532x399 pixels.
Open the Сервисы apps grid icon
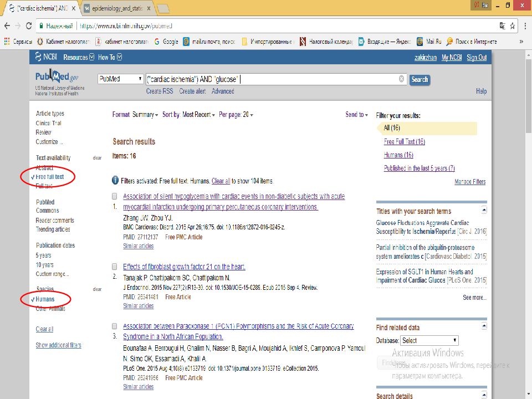tap(7, 42)
